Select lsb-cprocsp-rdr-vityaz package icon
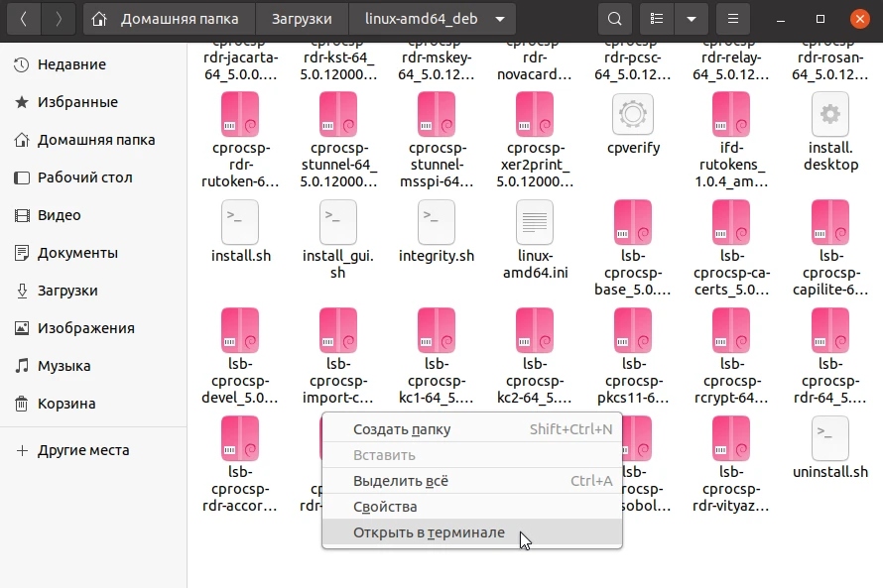 (x=731, y=438)
